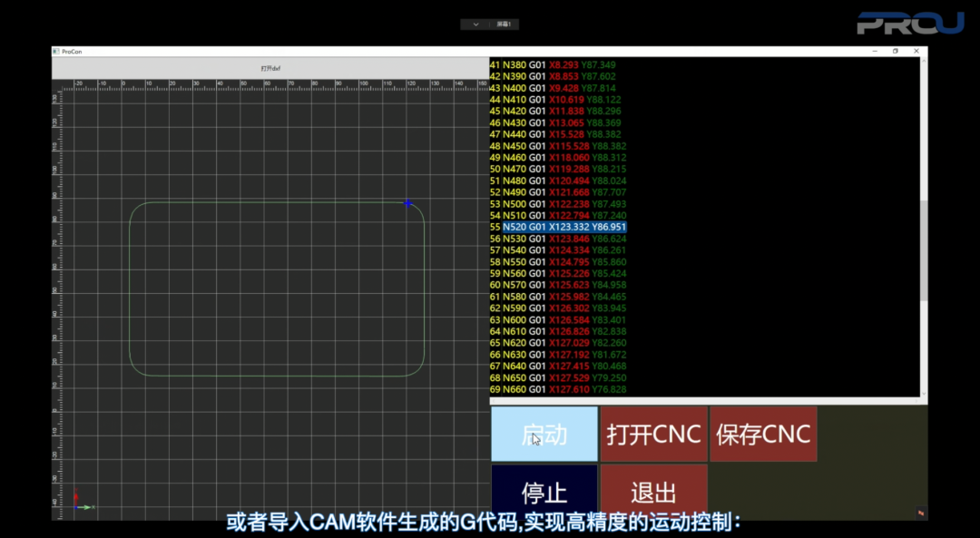
Task: Open the screen selector dropdown chevron
Action: [x=475, y=24]
